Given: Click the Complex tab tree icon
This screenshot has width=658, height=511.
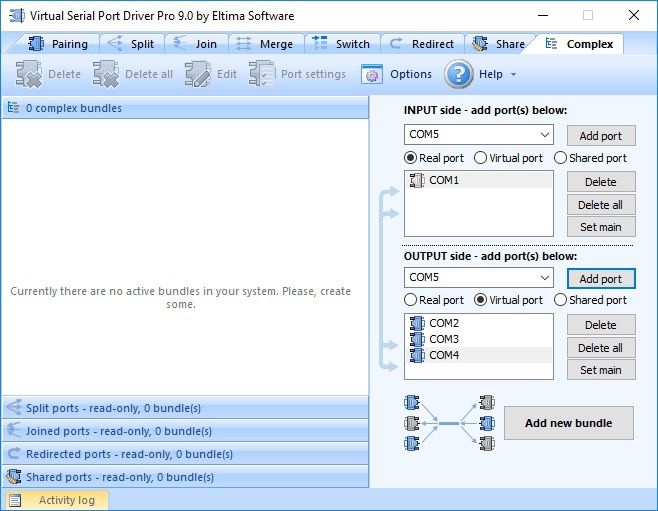Looking at the screenshot, I should [551, 43].
